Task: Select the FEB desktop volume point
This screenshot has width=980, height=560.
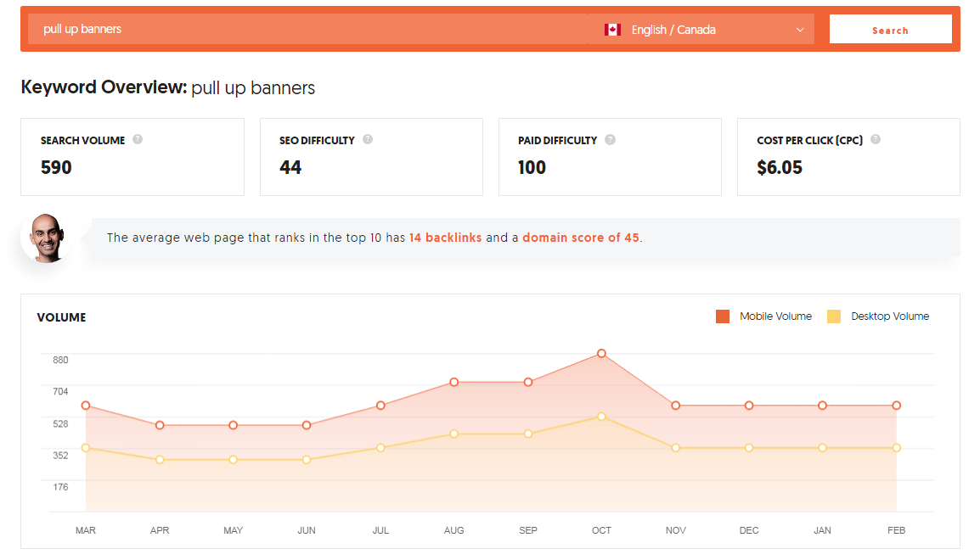Action: point(896,448)
